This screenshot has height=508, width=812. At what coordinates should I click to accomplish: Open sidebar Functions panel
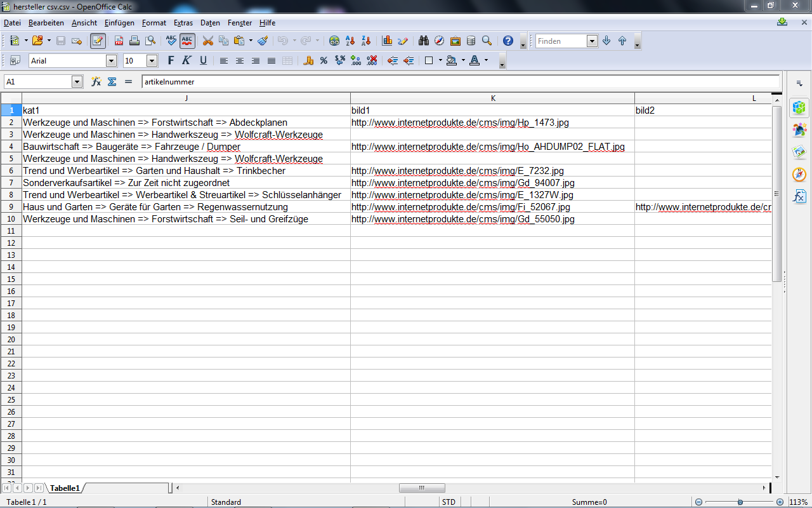[x=799, y=196]
